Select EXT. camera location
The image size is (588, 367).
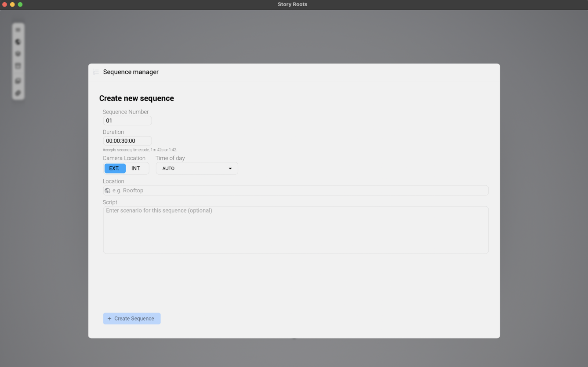[115, 168]
